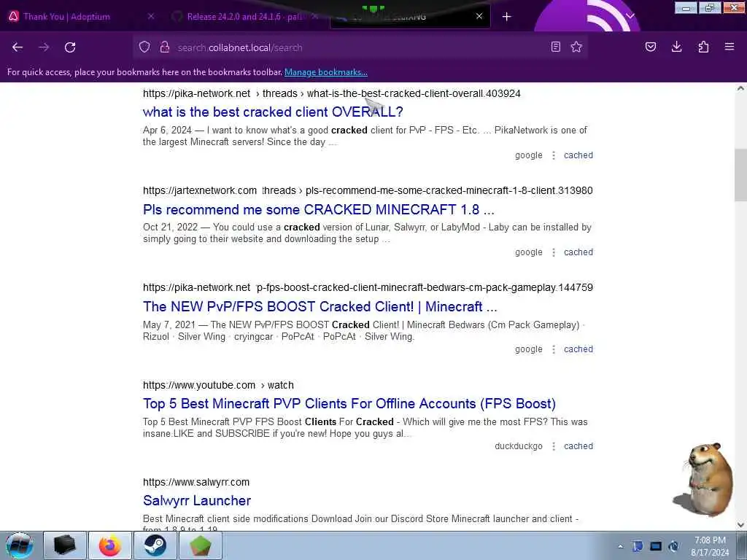Open the Salwyrr Launcher result
The width and height of the screenshot is (747, 560).
pyautogui.click(x=197, y=501)
